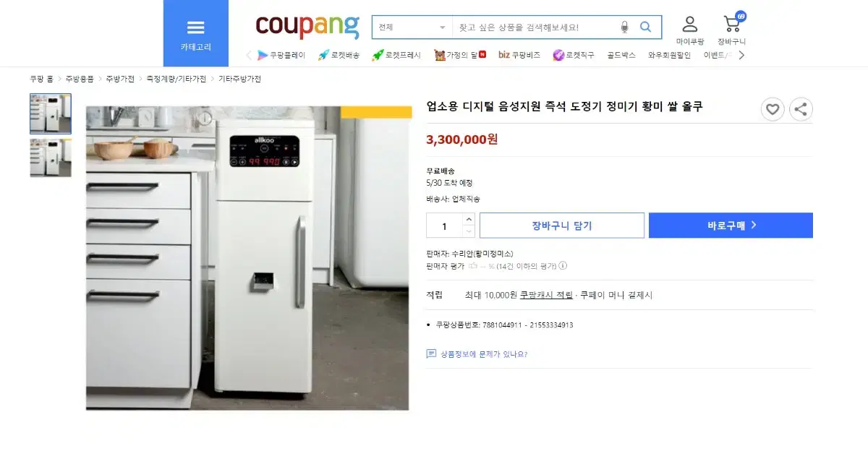Click the 장바구니 담기 button

(x=562, y=226)
